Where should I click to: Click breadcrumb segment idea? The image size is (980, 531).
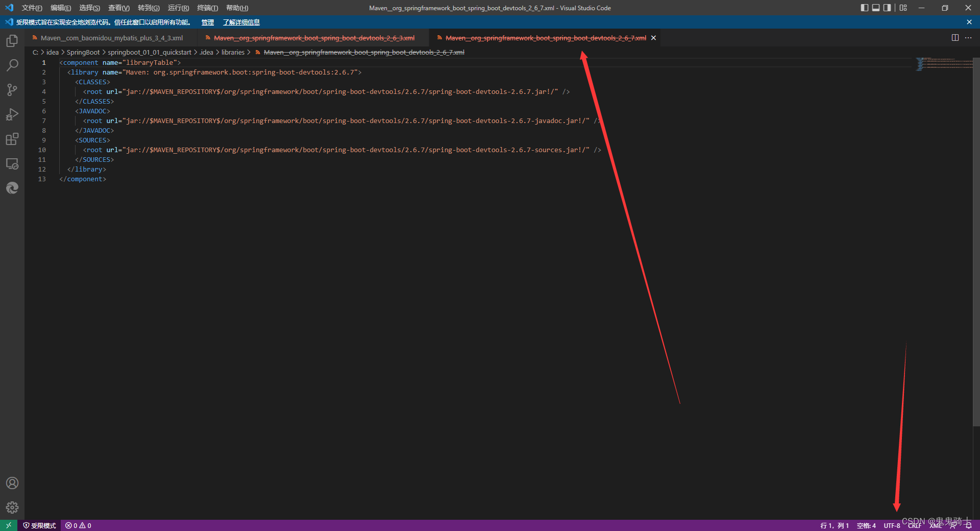click(53, 52)
